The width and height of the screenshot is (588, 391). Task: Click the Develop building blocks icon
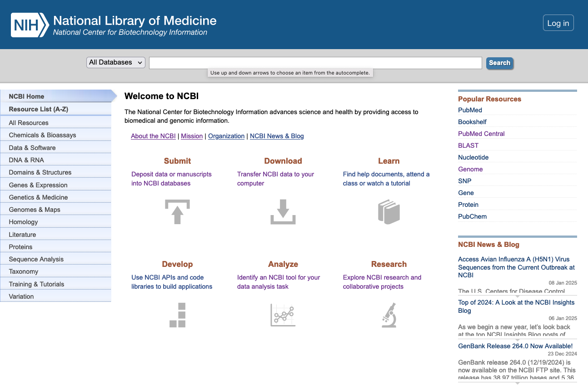pos(177,315)
